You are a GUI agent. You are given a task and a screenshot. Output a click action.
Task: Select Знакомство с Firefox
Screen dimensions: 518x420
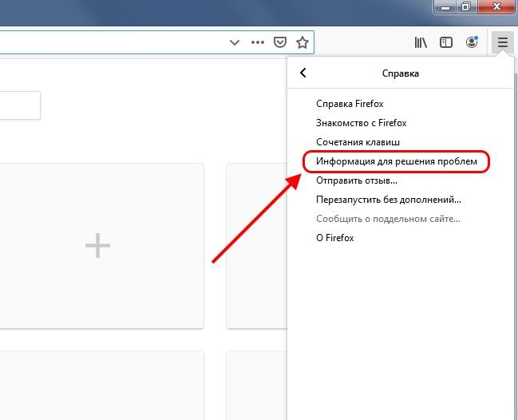(x=401, y=123)
